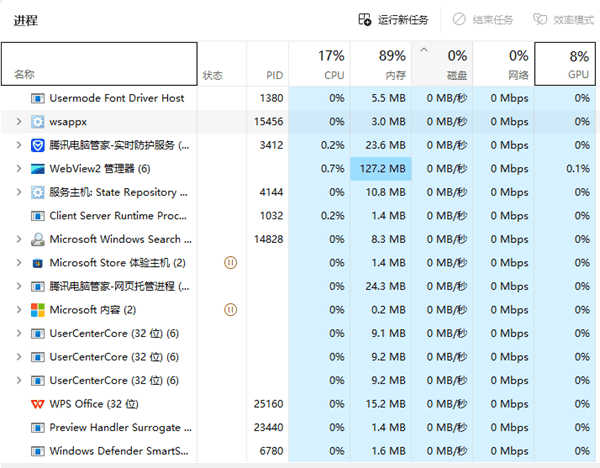Sort by 0% 网络 column header
The height and width of the screenshot is (468, 600).
pos(503,64)
